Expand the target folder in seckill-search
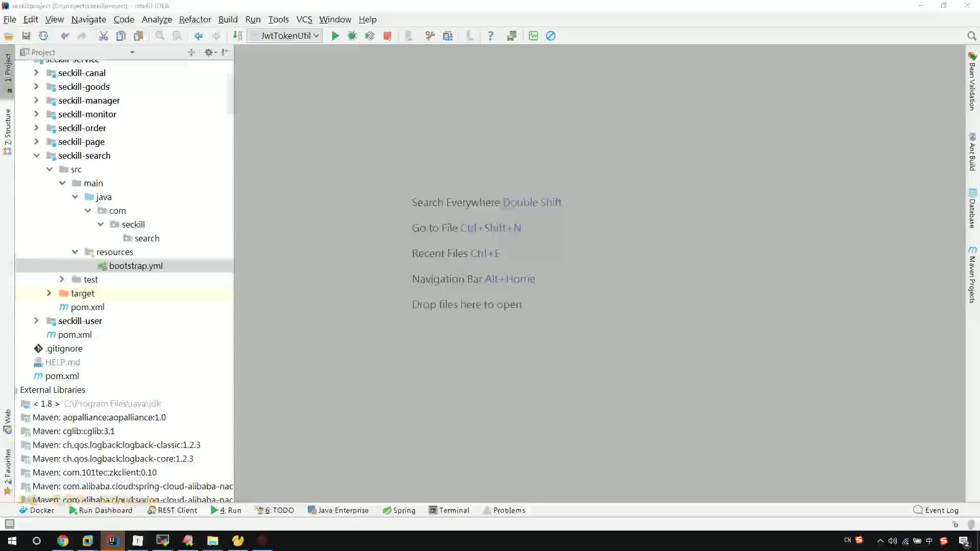The image size is (980, 551). coord(48,293)
